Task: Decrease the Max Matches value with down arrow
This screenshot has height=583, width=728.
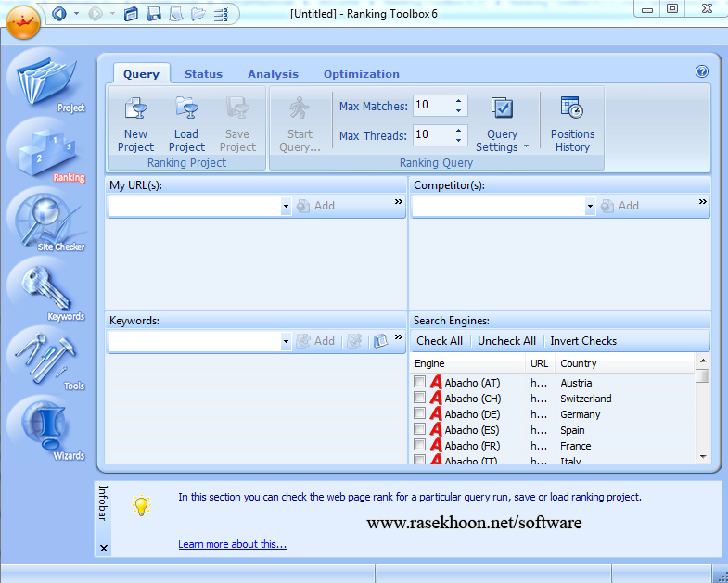Action: point(458,111)
